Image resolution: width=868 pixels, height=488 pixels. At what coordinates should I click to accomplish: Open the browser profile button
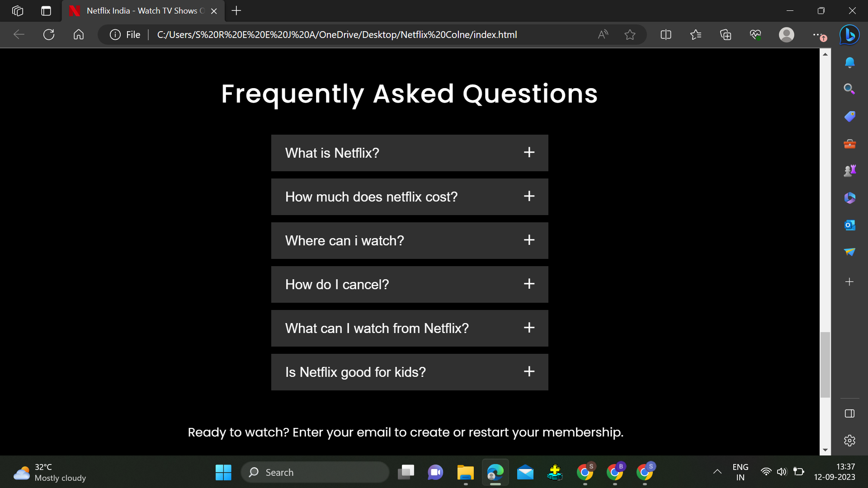coord(786,34)
